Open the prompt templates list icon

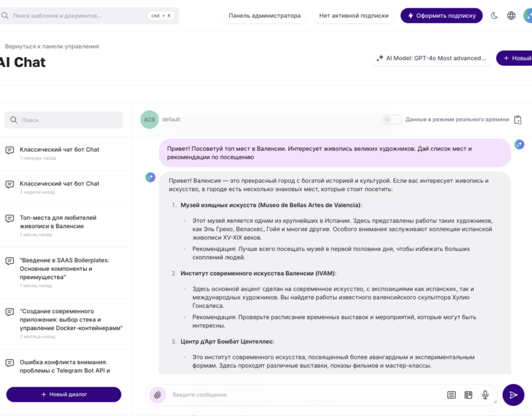pos(451,395)
